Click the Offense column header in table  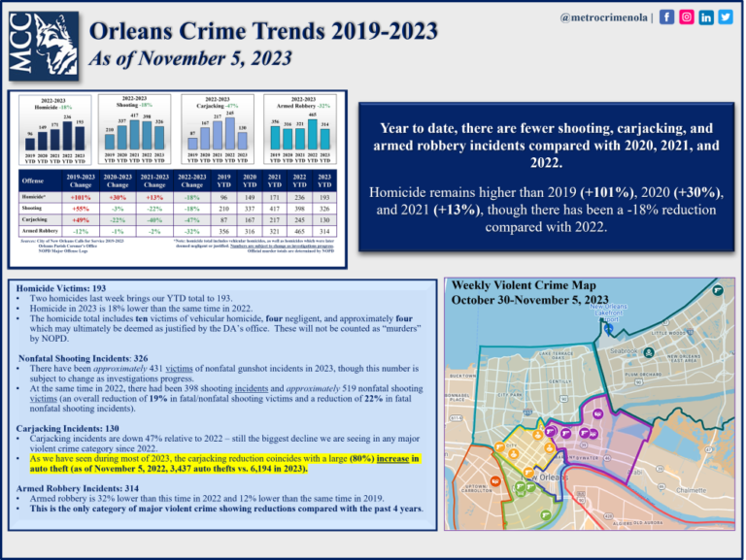(x=35, y=181)
